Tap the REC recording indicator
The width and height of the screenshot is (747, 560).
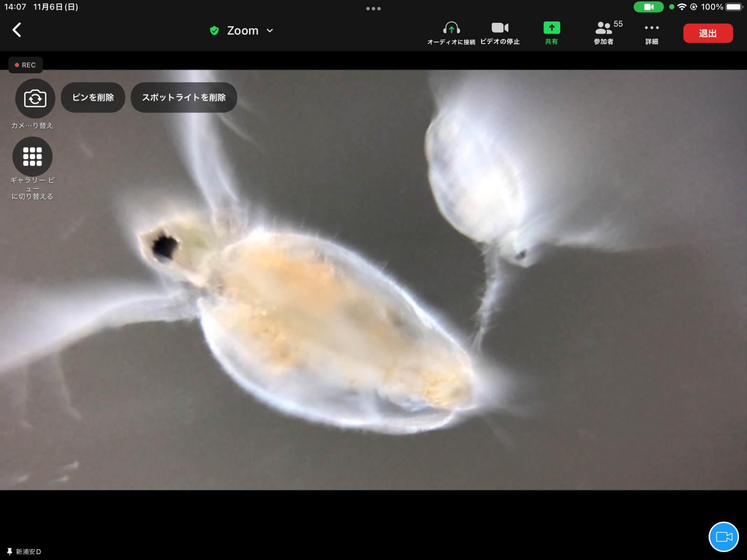[26, 65]
